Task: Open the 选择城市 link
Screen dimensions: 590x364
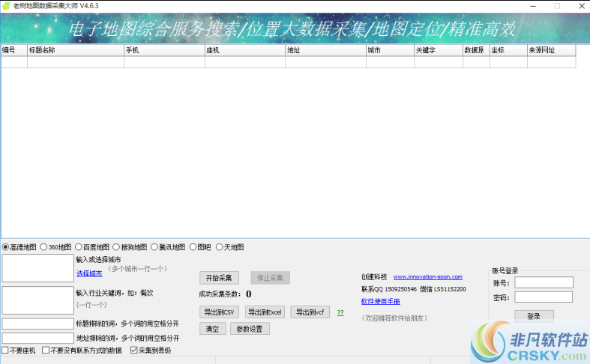Action: point(89,273)
